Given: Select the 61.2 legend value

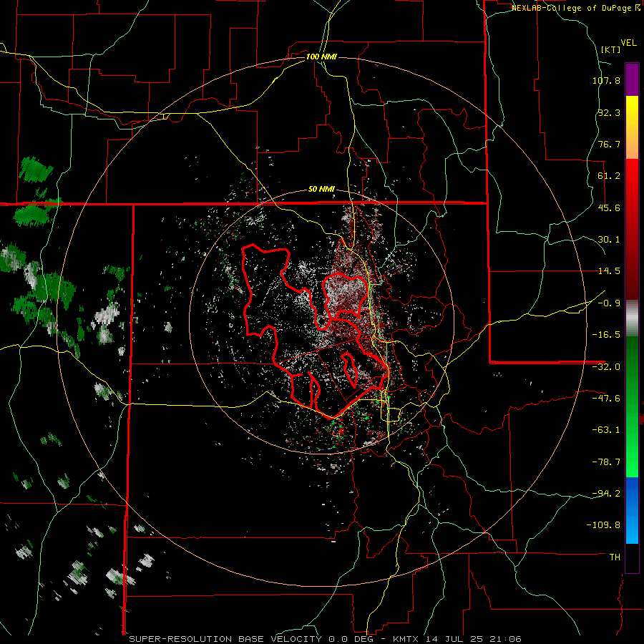Looking at the screenshot, I should point(609,176).
